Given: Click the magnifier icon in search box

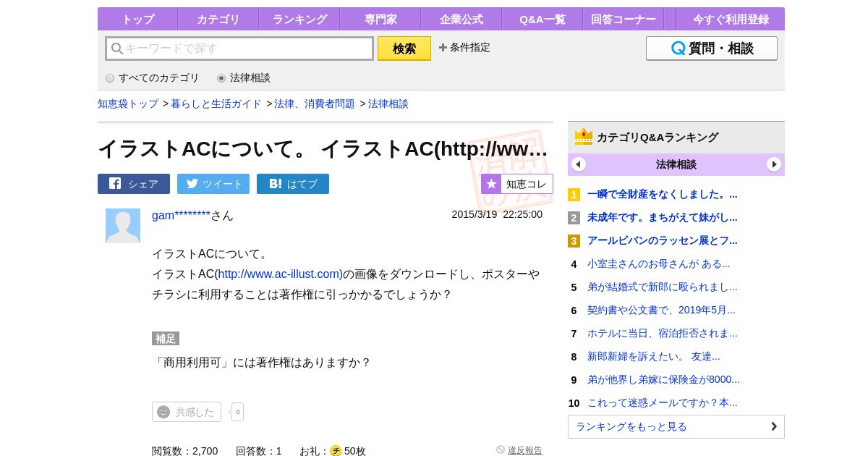Looking at the screenshot, I should (x=117, y=48).
